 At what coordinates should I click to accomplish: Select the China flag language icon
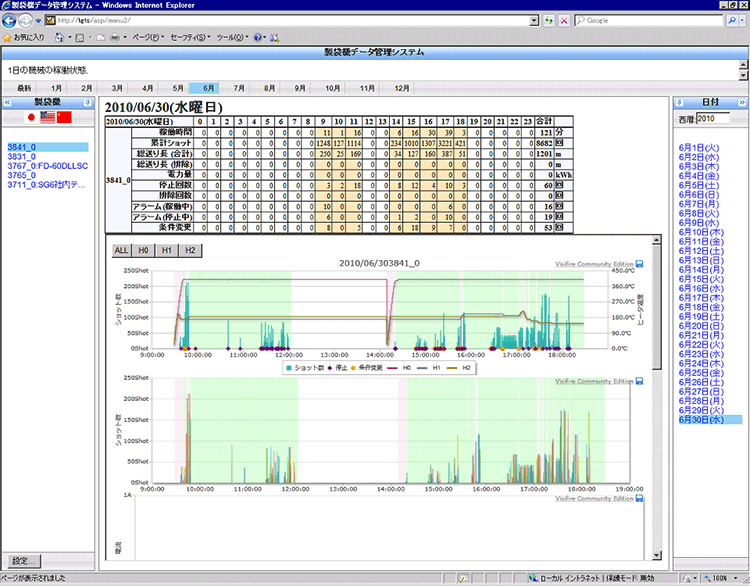tap(66, 118)
